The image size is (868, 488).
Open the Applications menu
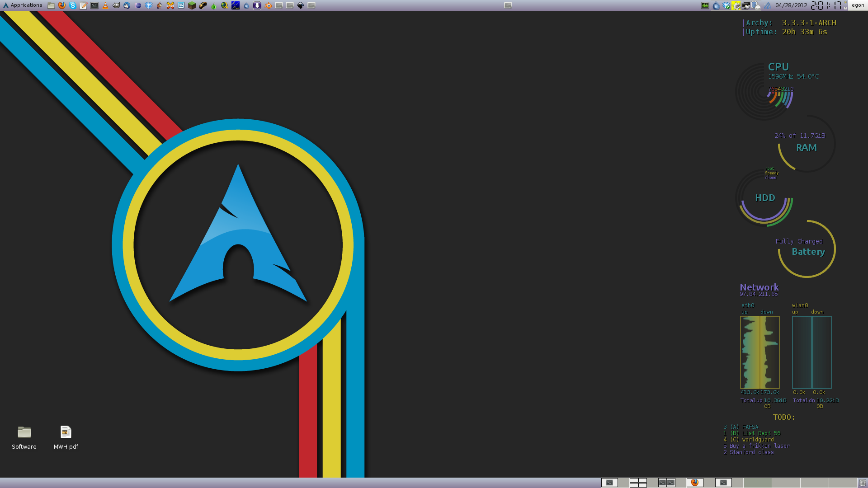pyautogui.click(x=23, y=5)
